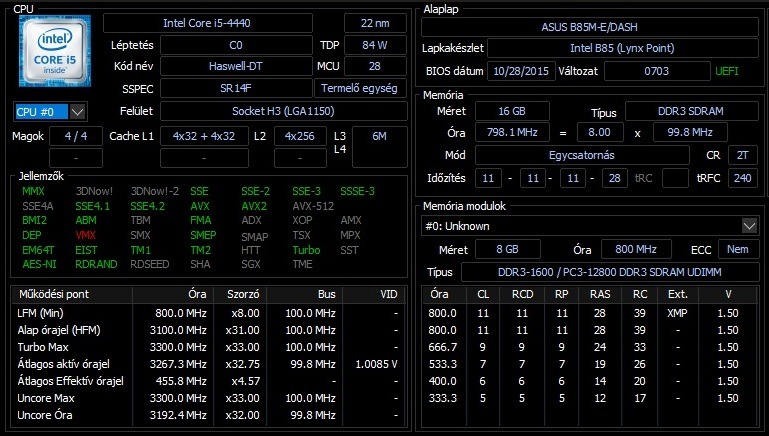Select the Uncore Max row

208,398
